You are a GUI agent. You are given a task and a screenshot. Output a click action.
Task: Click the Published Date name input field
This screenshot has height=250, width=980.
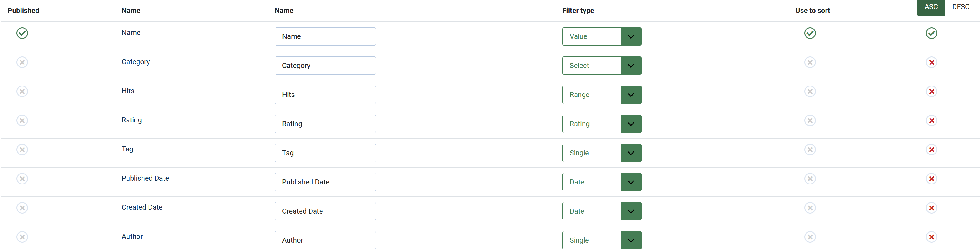[x=325, y=182]
